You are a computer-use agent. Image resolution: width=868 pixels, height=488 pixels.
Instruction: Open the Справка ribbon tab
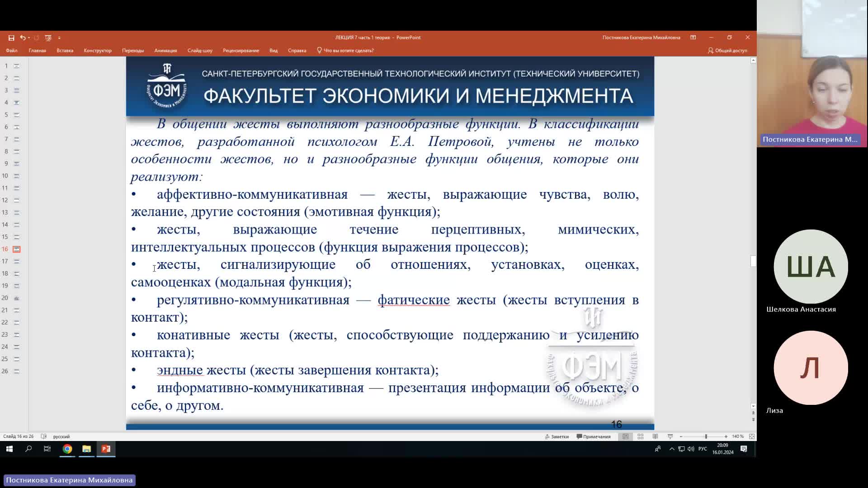tap(297, 51)
